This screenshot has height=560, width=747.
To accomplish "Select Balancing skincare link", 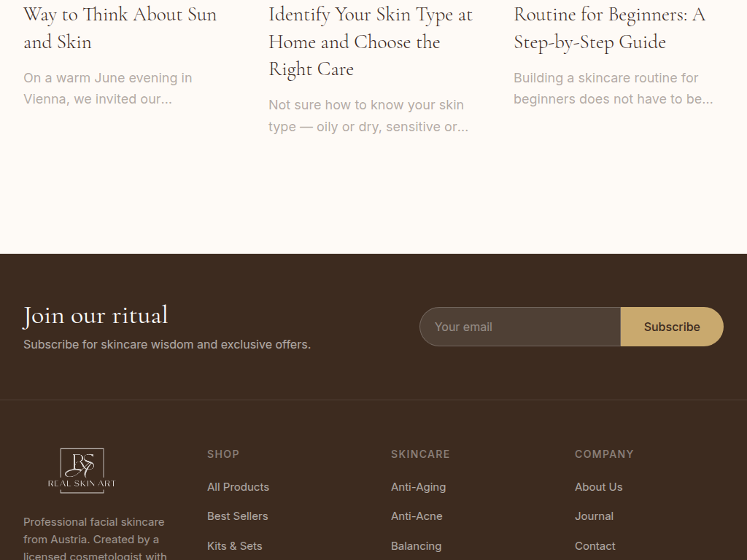I will 416,546.
